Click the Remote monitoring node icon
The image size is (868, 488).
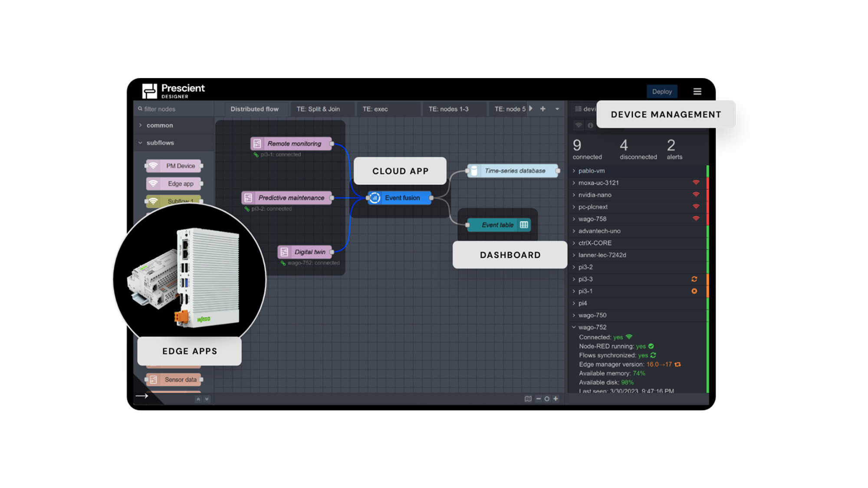(x=257, y=144)
